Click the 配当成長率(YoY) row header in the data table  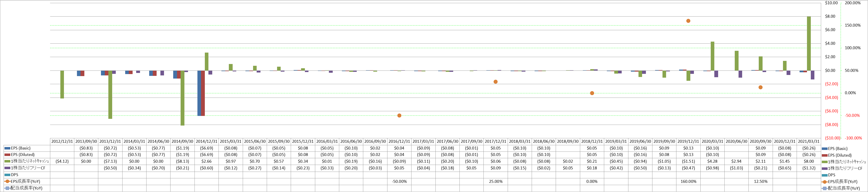click(x=27, y=188)
